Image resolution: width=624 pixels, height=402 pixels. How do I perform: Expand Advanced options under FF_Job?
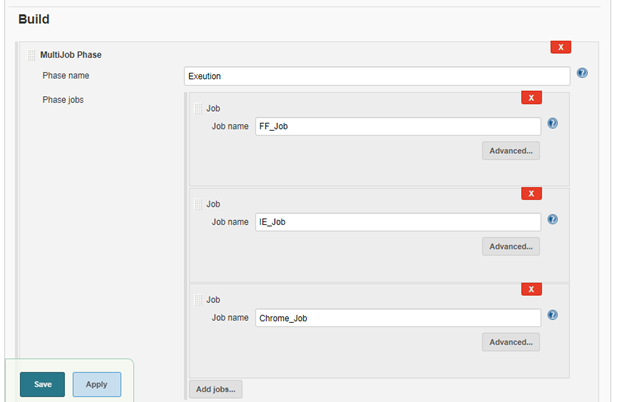click(x=511, y=151)
